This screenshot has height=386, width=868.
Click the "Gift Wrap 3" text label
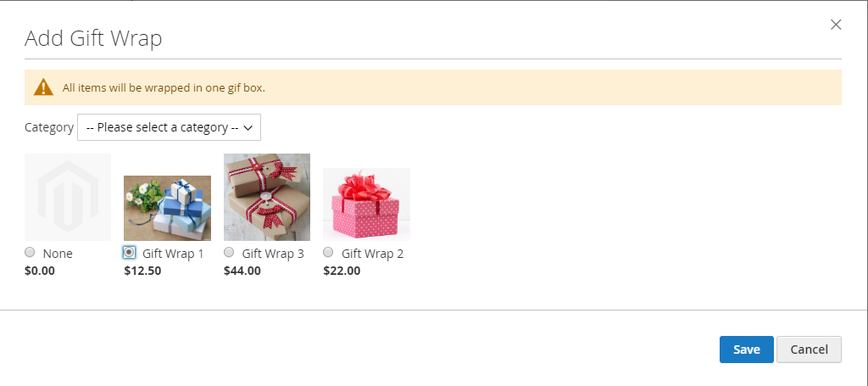pyautogui.click(x=273, y=254)
